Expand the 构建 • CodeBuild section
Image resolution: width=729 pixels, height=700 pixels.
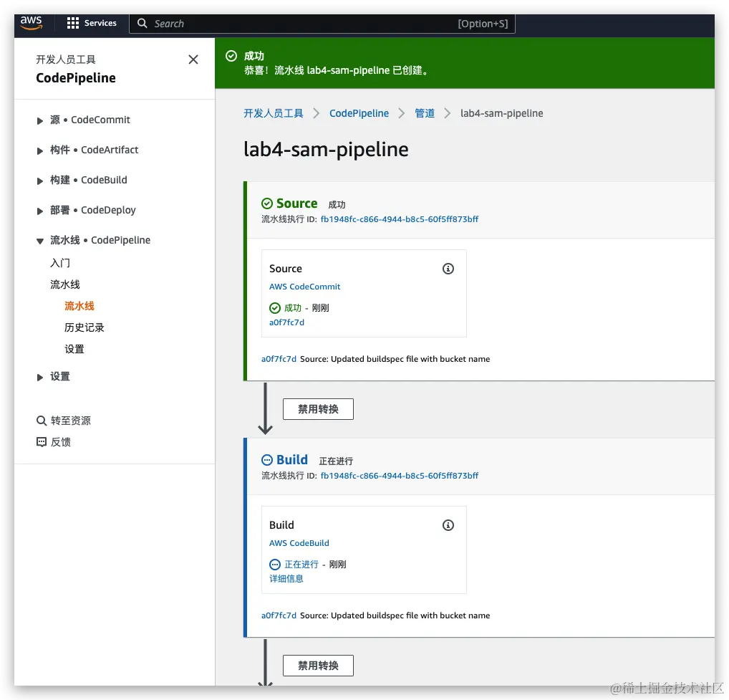coord(40,181)
